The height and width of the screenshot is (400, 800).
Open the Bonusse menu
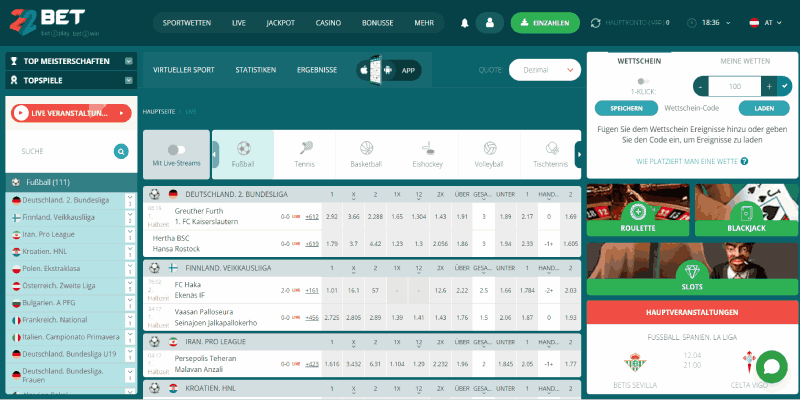click(378, 23)
